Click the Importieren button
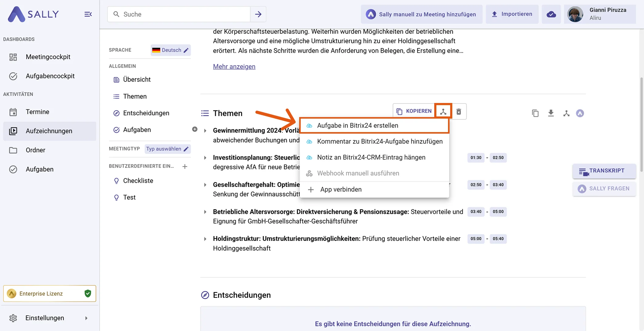The height and width of the screenshot is (331, 644). [512, 14]
